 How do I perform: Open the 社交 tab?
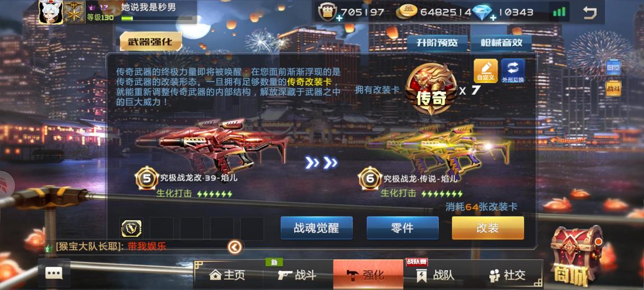pyautogui.click(x=507, y=275)
